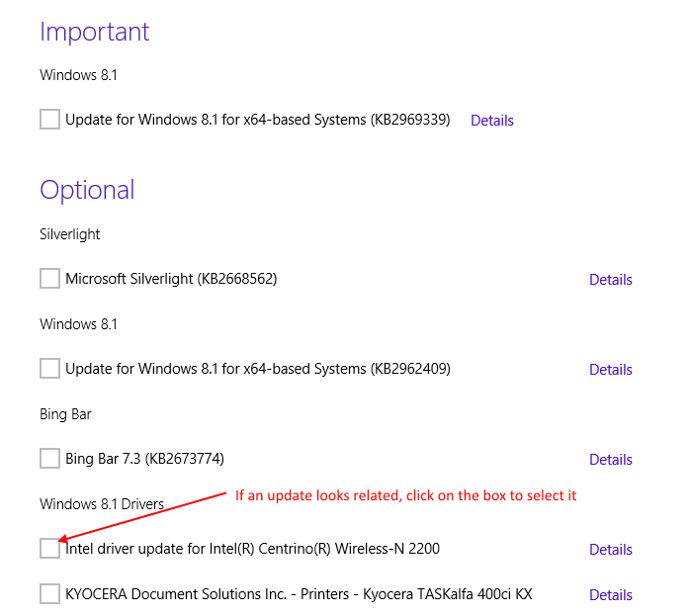Select the Microsoft Silverlight update checkbox
This screenshot has height=616, width=692.
[x=49, y=279]
